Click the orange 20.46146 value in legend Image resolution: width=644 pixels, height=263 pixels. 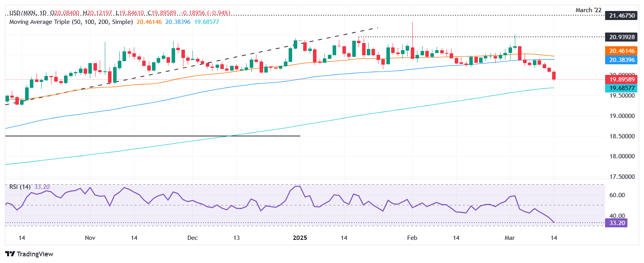tap(149, 22)
